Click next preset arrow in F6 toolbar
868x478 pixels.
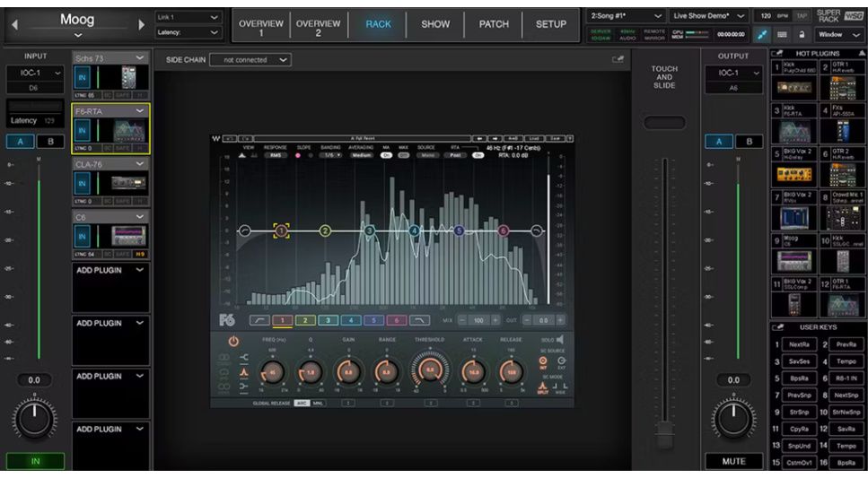(495, 138)
